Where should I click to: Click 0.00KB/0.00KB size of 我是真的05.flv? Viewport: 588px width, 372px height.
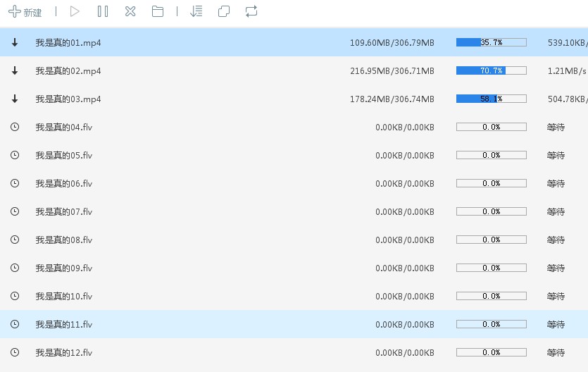point(405,155)
